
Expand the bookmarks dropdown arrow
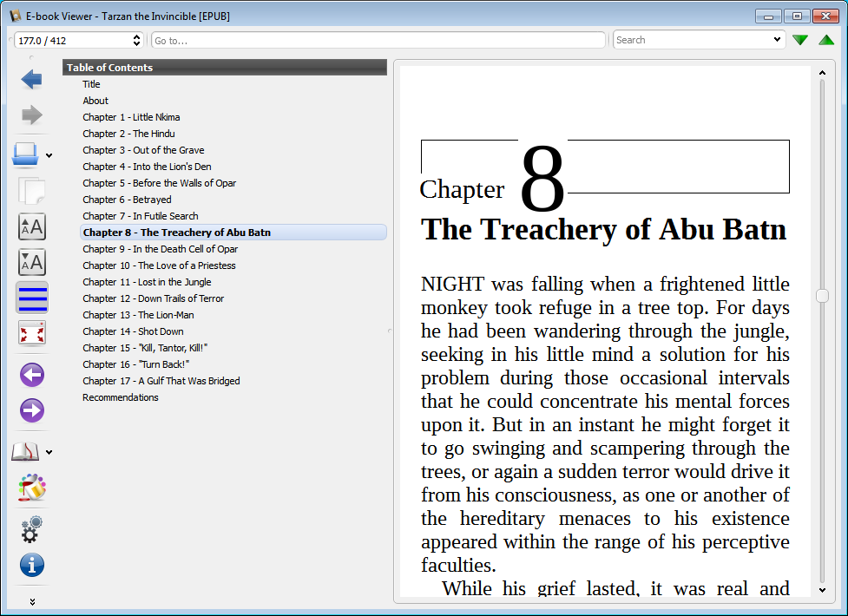[49, 452]
